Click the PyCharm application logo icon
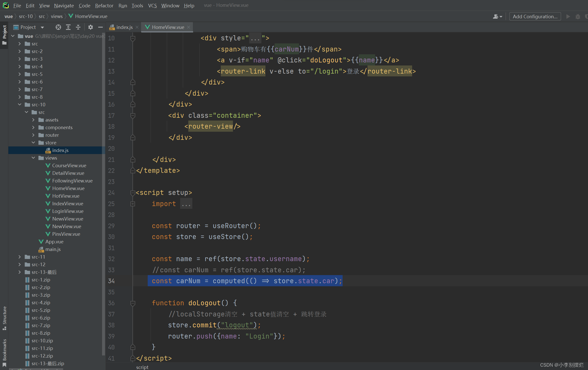Image resolution: width=588 pixels, height=370 pixels. pos(6,5)
